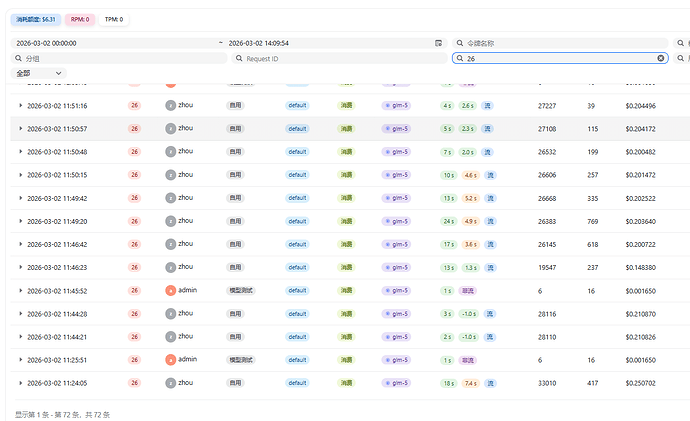This screenshot has width=690, height=421.
Task: Click the admin avatar in the 11:25:51 row
Action: click(x=170, y=360)
